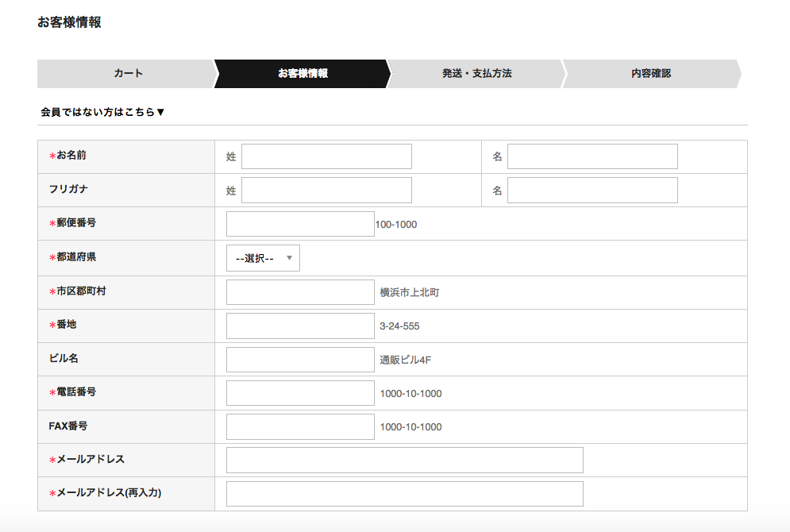Click the ビル名 row label
This screenshot has height=532, width=790.
64,358
